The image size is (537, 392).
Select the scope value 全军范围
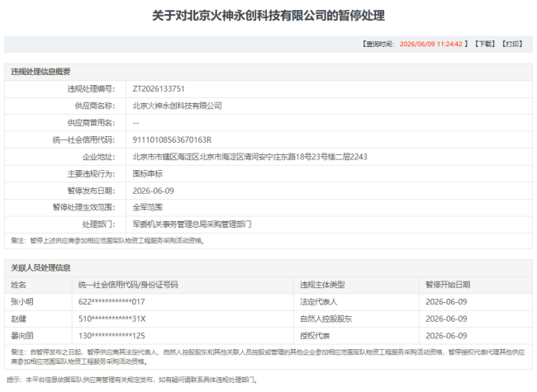tap(148, 207)
